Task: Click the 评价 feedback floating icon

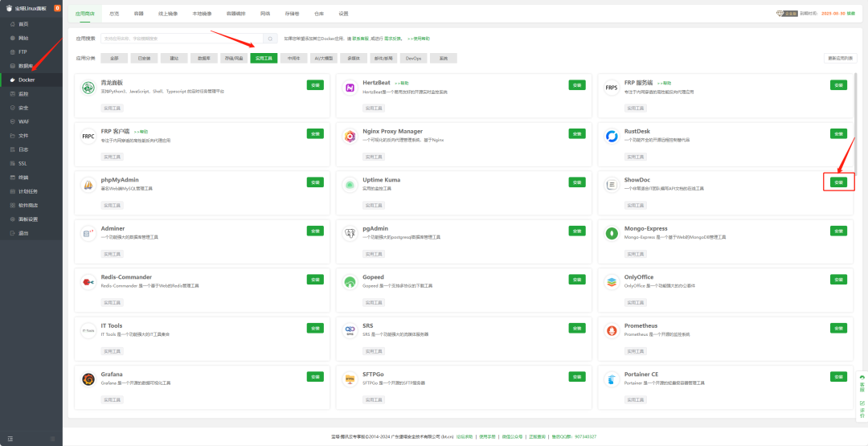Action: tap(862, 410)
